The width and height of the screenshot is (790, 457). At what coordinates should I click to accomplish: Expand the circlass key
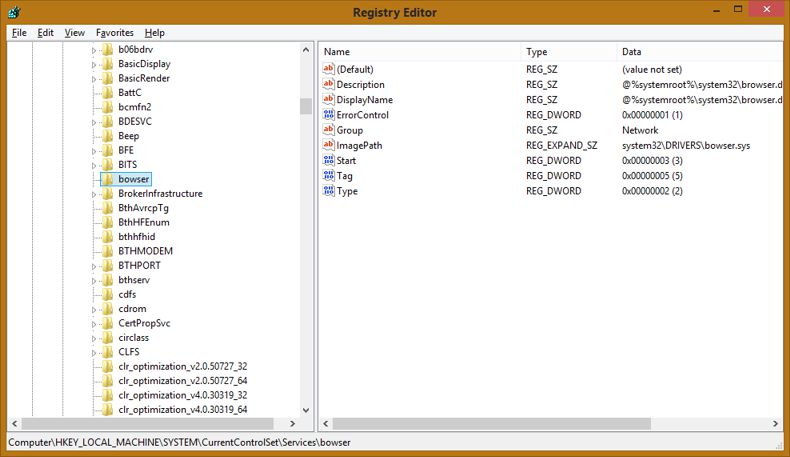pyautogui.click(x=94, y=338)
